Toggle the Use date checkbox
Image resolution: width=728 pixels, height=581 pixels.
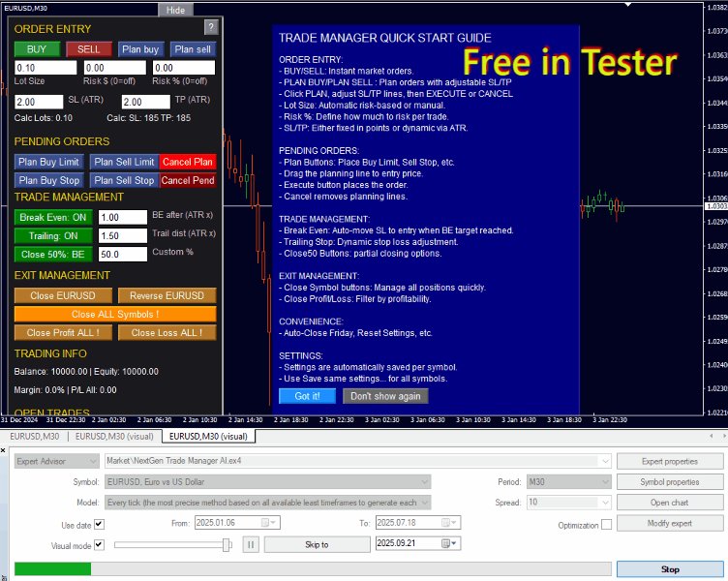[x=99, y=524]
